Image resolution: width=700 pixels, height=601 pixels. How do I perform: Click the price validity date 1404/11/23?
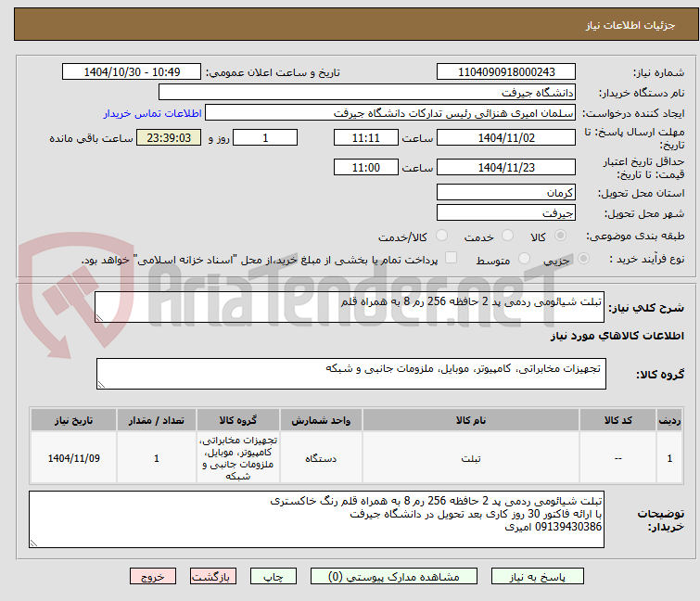click(x=506, y=168)
